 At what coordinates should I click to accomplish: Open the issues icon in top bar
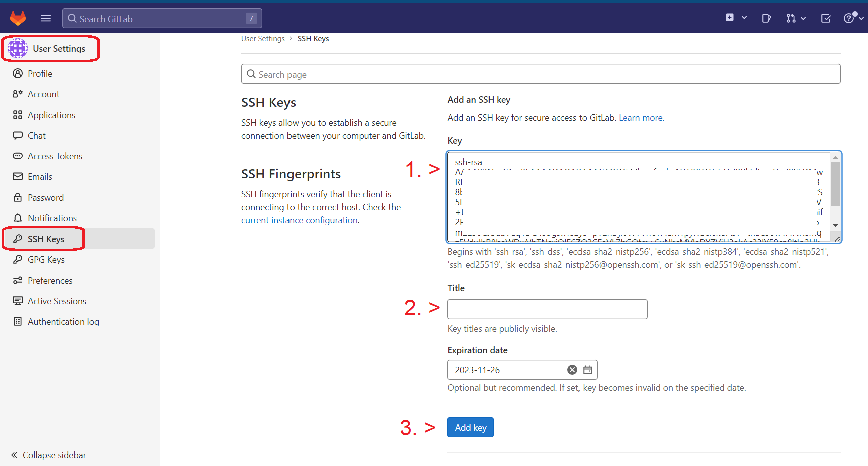point(766,18)
